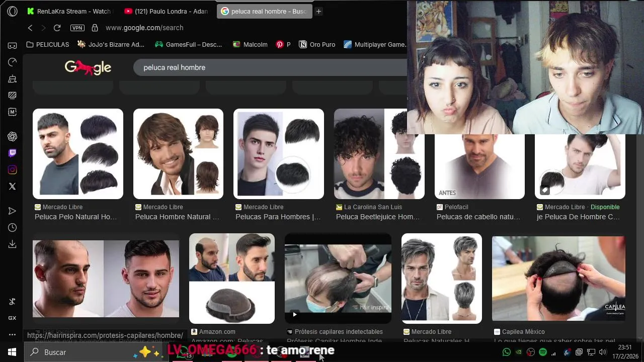Click the address bar URL www.google.com/search
The image size is (644, 362).
click(144, 28)
